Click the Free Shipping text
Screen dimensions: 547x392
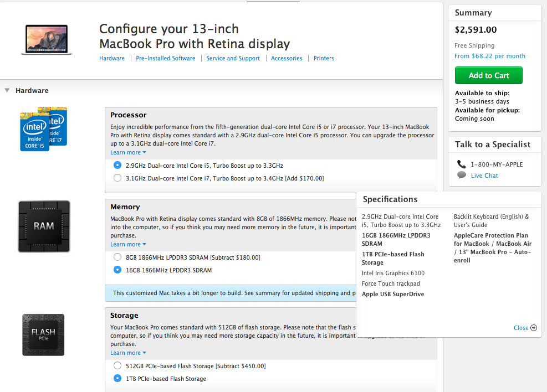click(474, 45)
